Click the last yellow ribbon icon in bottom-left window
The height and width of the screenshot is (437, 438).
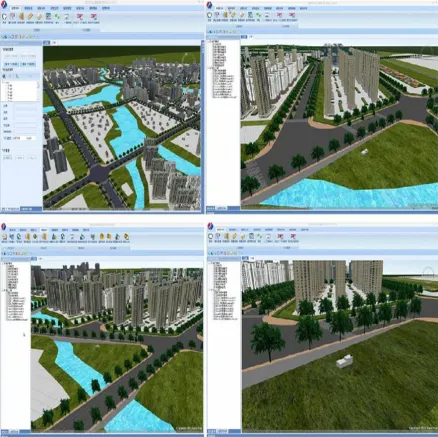coord(126,237)
